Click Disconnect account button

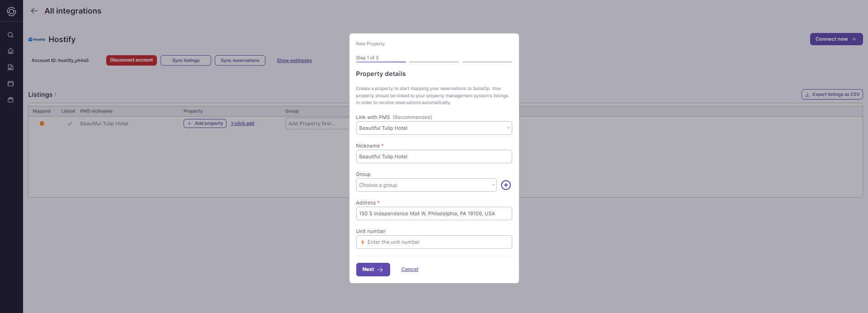click(132, 60)
